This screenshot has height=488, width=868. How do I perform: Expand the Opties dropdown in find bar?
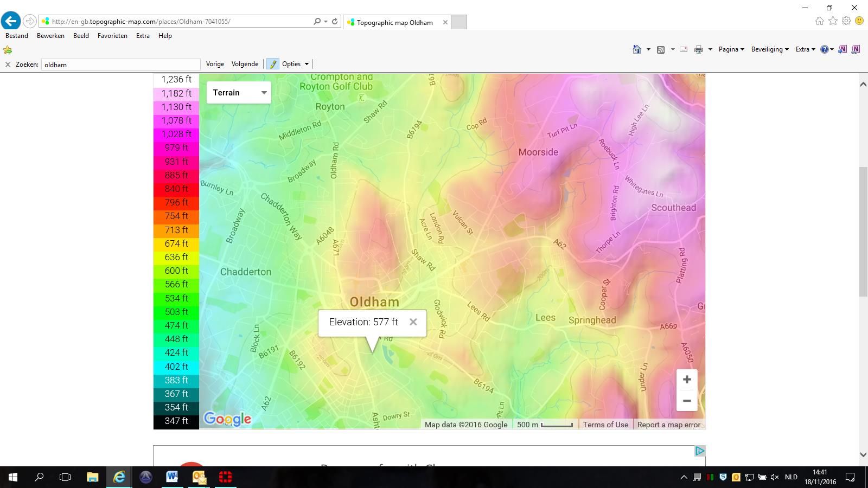295,64
